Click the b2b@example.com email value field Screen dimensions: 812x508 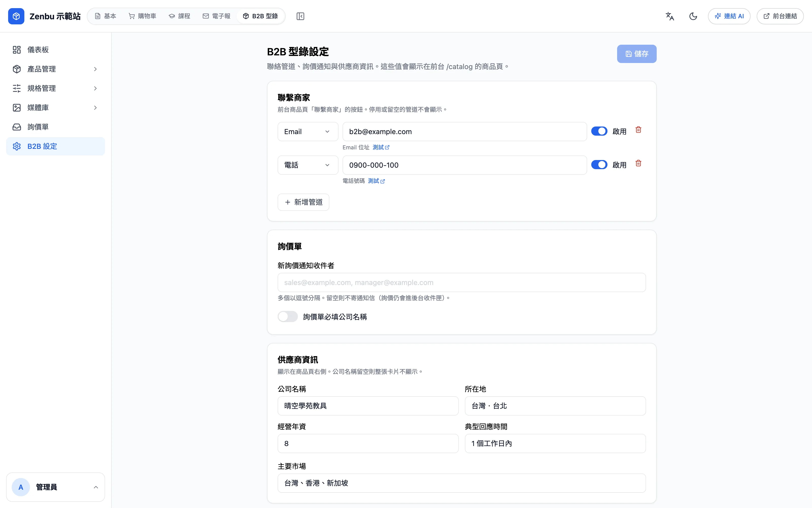click(x=465, y=132)
